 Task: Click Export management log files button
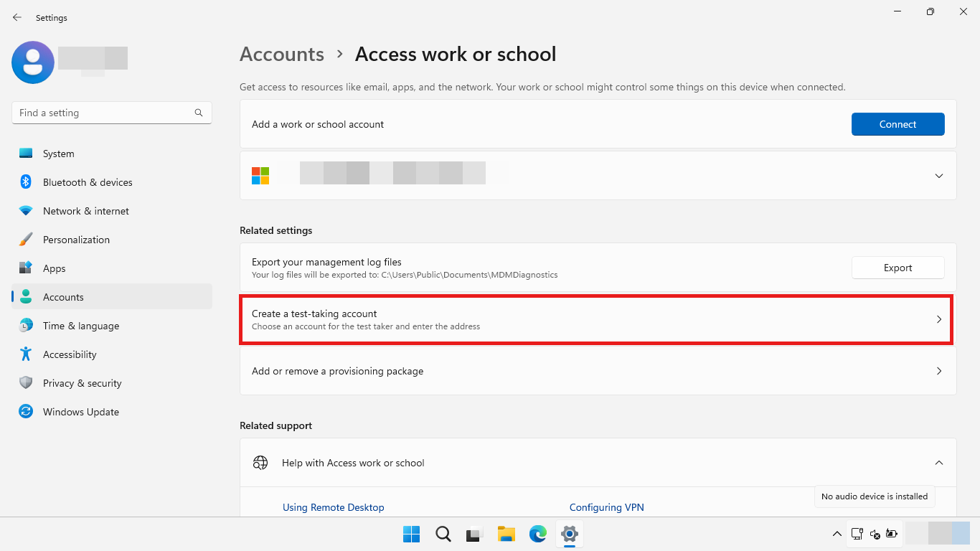click(x=897, y=268)
